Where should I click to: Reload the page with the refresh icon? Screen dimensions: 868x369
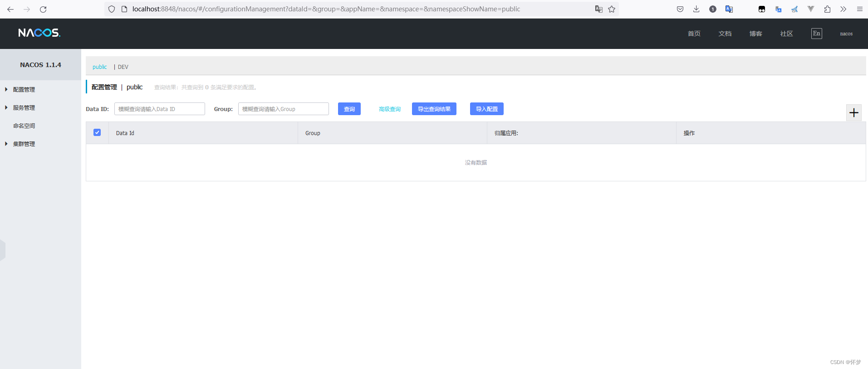coord(43,9)
